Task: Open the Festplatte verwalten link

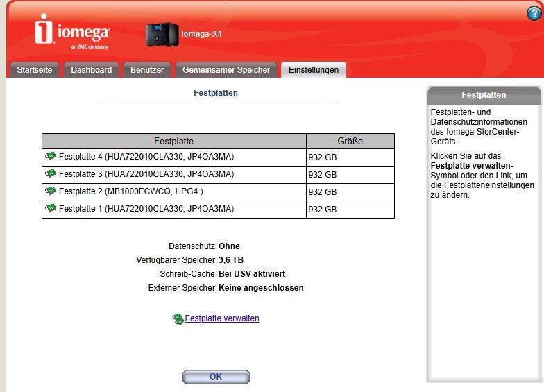Action: [222, 318]
